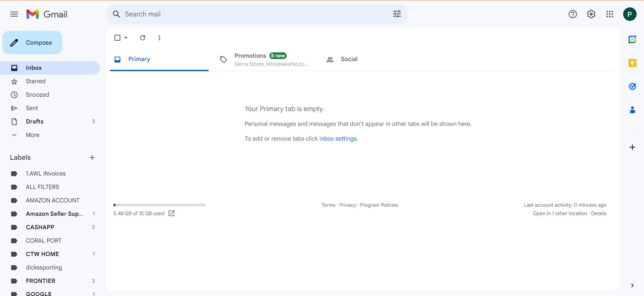Open the Terms link
Screen dimensions: 644x296
click(x=329, y=205)
